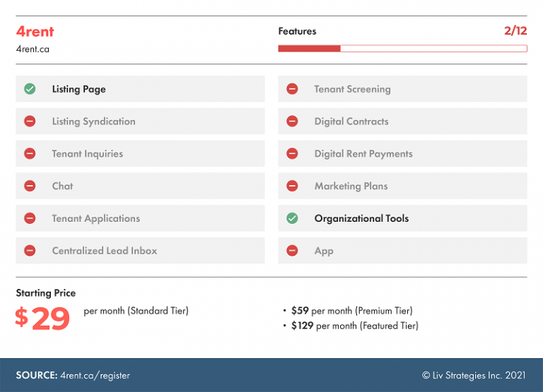Select the Tenant Applications feature row

pyautogui.click(x=140, y=218)
